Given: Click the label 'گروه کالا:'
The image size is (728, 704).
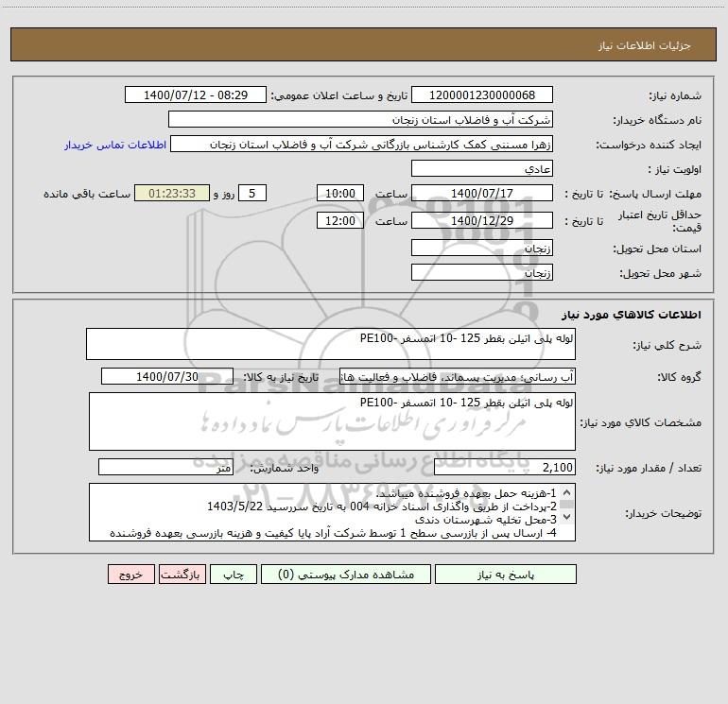Looking at the screenshot, I should point(679,377).
